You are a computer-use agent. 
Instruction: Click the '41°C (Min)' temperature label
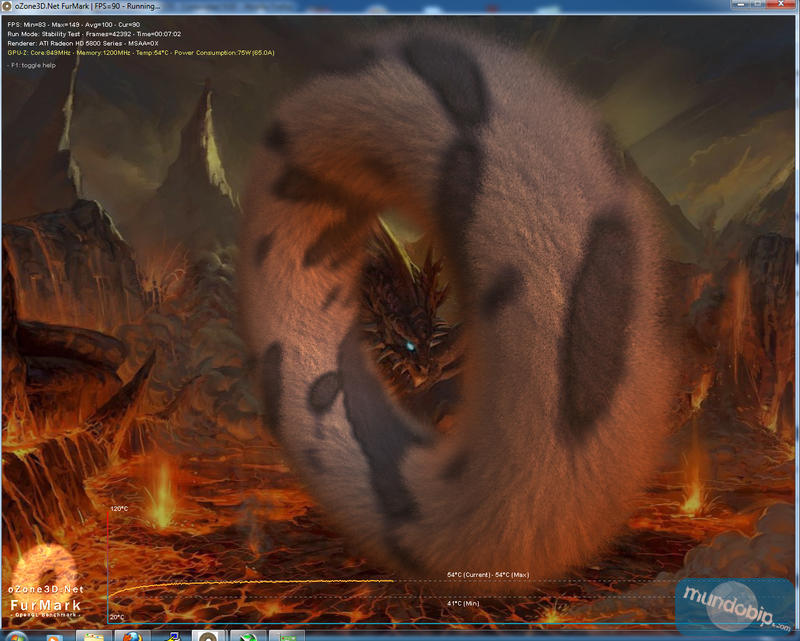[x=463, y=603]
